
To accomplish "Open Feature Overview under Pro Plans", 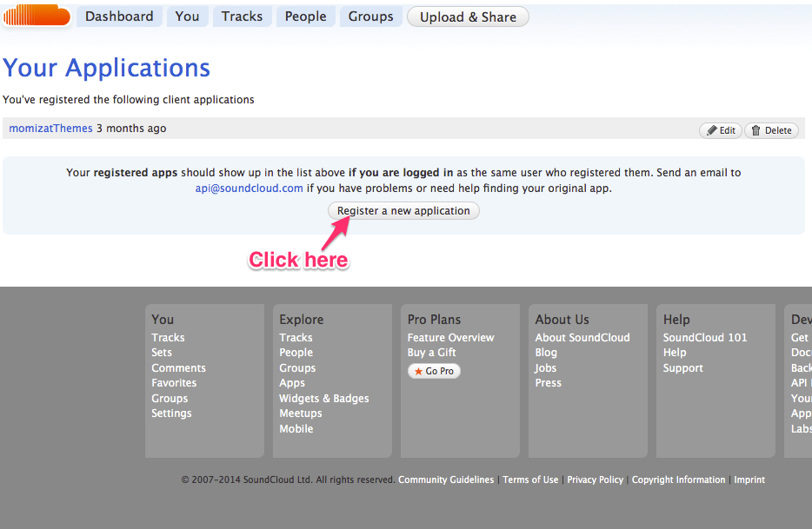I will pyautogui.click(x=450, y=338).
